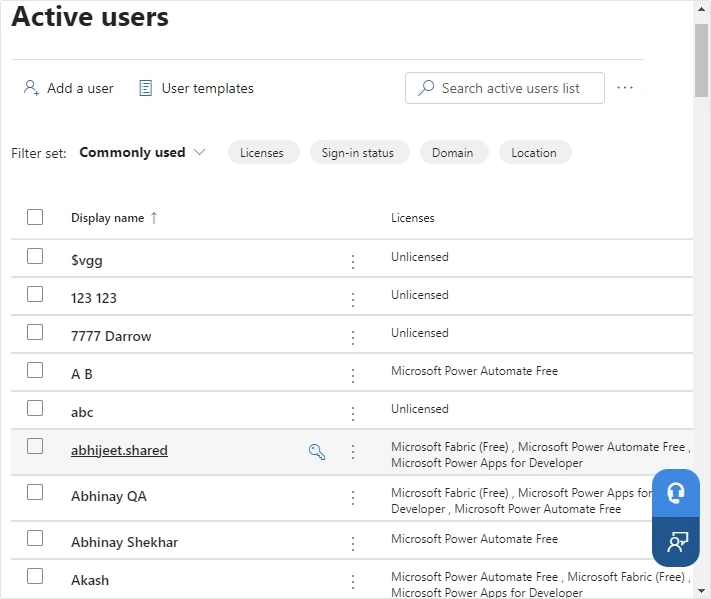The height and width of the screenshot is (599, 711).
Task: Click the scrollbar down arrow
Action: pos(701,591)
